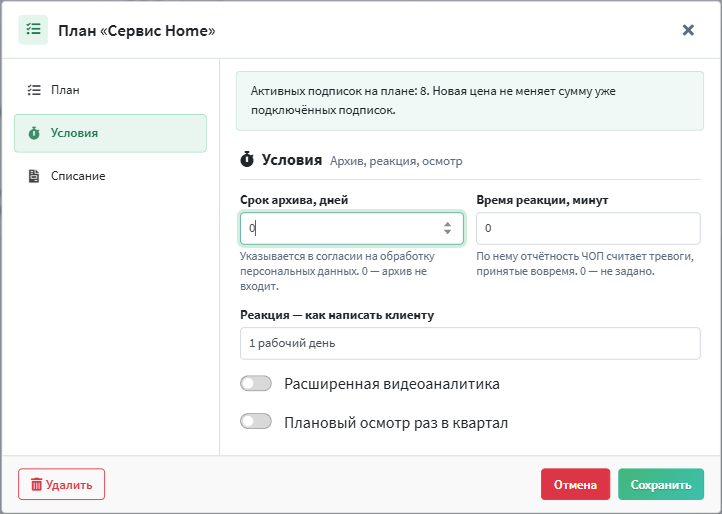Screen dimensions: 722x514
Task: Click the hint about согласии на обработку данных
Action: (x=338, y=271)
